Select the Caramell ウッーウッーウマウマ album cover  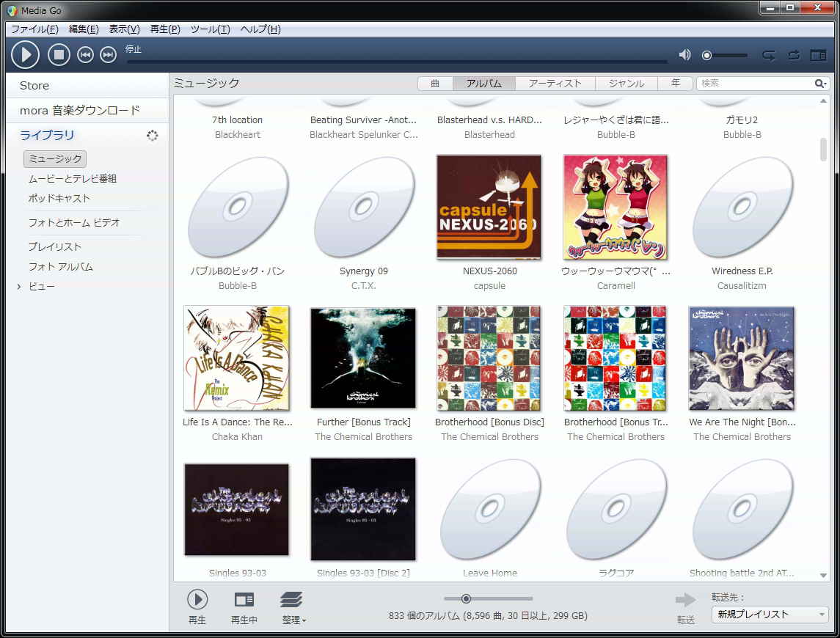(616, 207)
